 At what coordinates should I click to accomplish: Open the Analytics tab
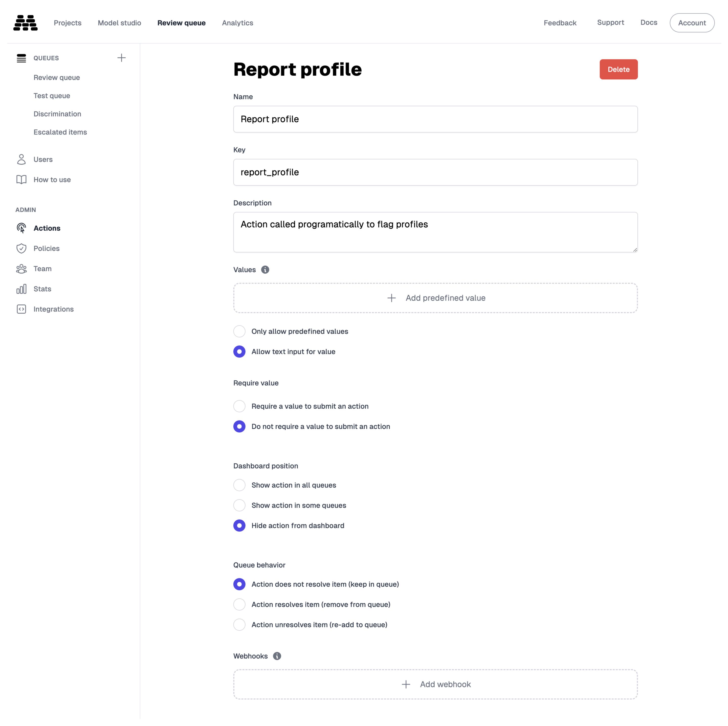coord(237,23)
